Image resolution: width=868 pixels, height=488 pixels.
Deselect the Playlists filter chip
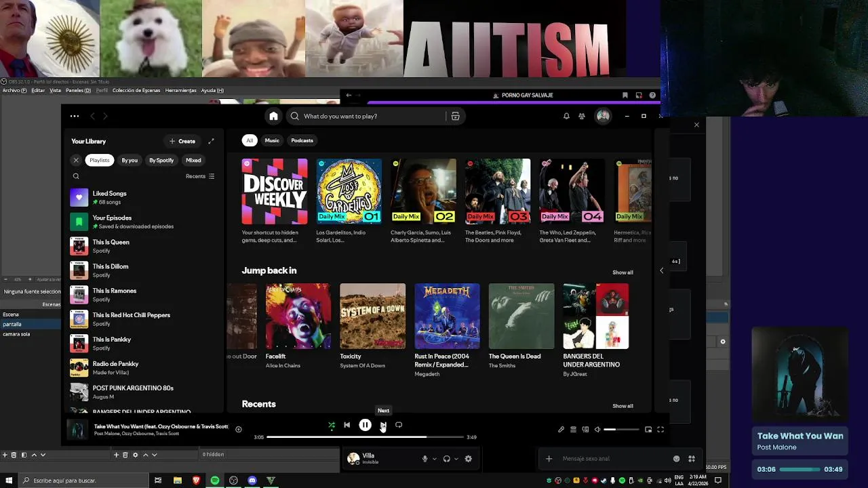(99, 160)
